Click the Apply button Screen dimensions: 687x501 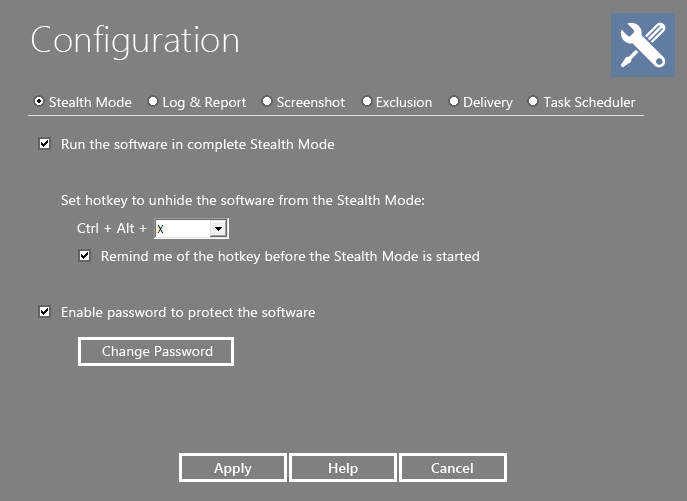(233, 468)
